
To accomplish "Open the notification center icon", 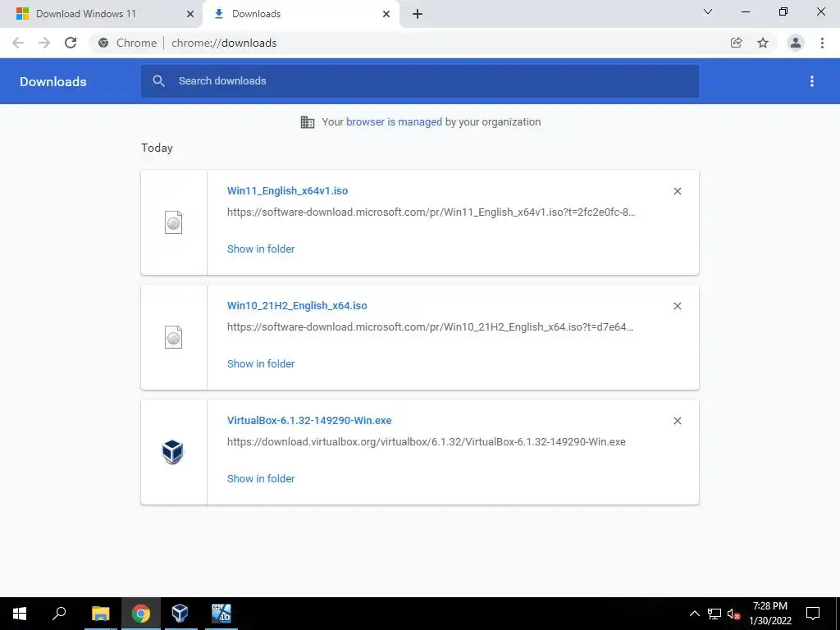I will [813, 614].
